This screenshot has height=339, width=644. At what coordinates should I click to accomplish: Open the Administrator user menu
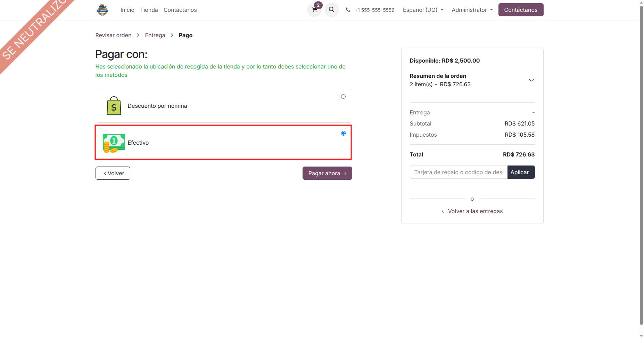pos(472,10)
